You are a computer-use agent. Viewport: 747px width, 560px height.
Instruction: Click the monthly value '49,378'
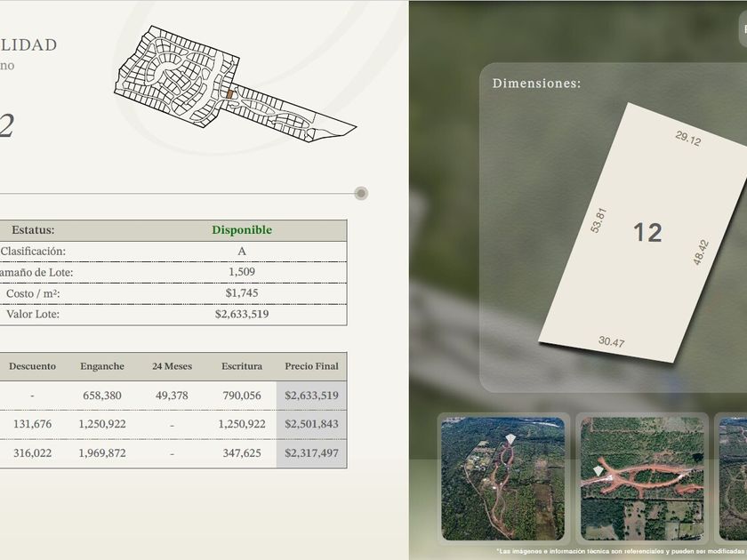coord(172,396)
